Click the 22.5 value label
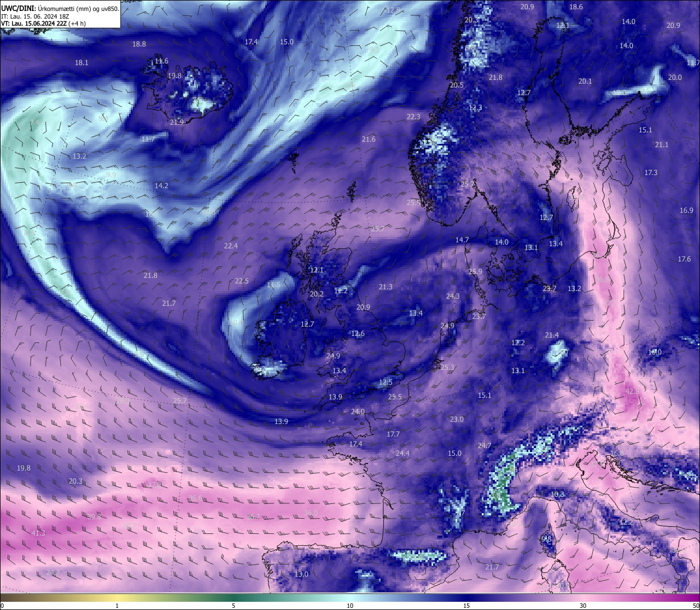Screen dimensions: 700x610 pyautogui.click(x=242, y=281)
